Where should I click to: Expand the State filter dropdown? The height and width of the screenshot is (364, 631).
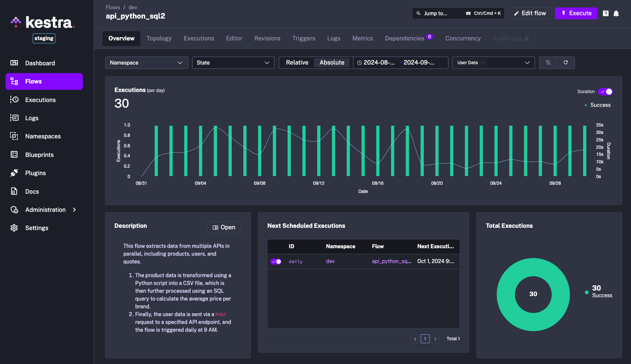pyautogui.click(x=233, y=63)
